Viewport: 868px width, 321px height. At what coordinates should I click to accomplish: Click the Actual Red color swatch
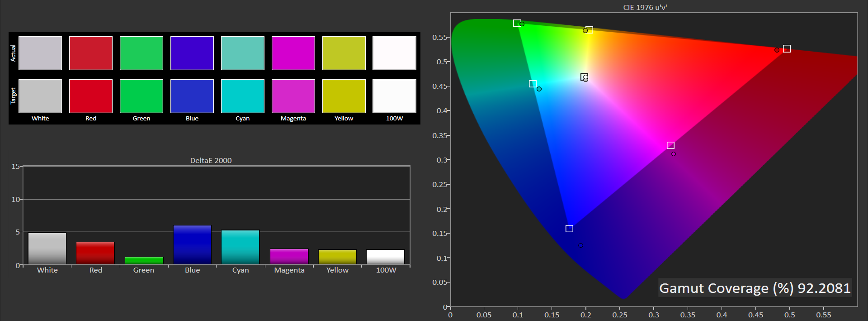pyautogui.click(x=91, y=53)
